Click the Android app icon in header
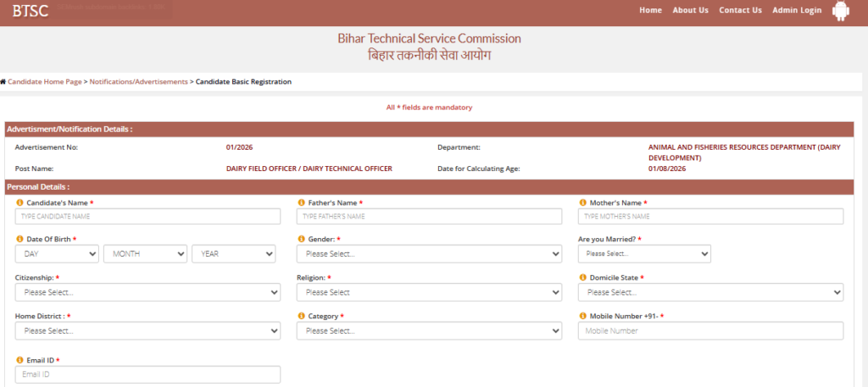Image resolution: width=868 pixels, height=387 pixels. point(840,11)
